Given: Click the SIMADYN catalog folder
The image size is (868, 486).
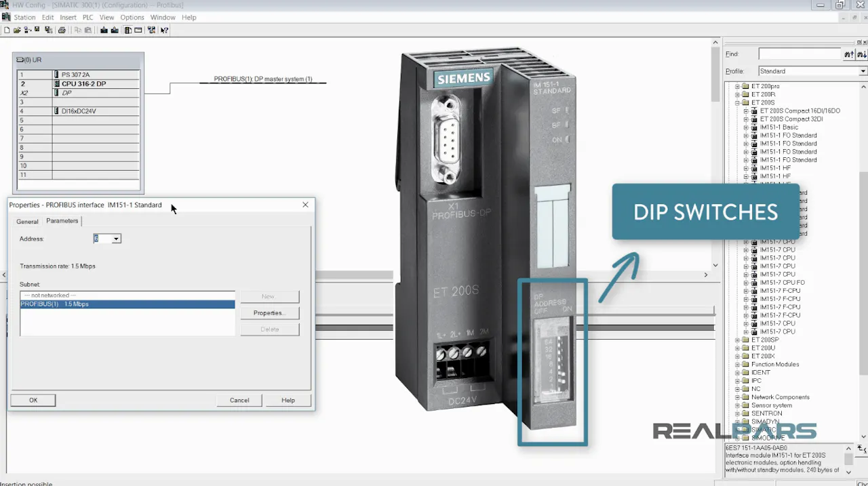Looking at the screenshot, I should pyautogui.click(x=765, y=422).
